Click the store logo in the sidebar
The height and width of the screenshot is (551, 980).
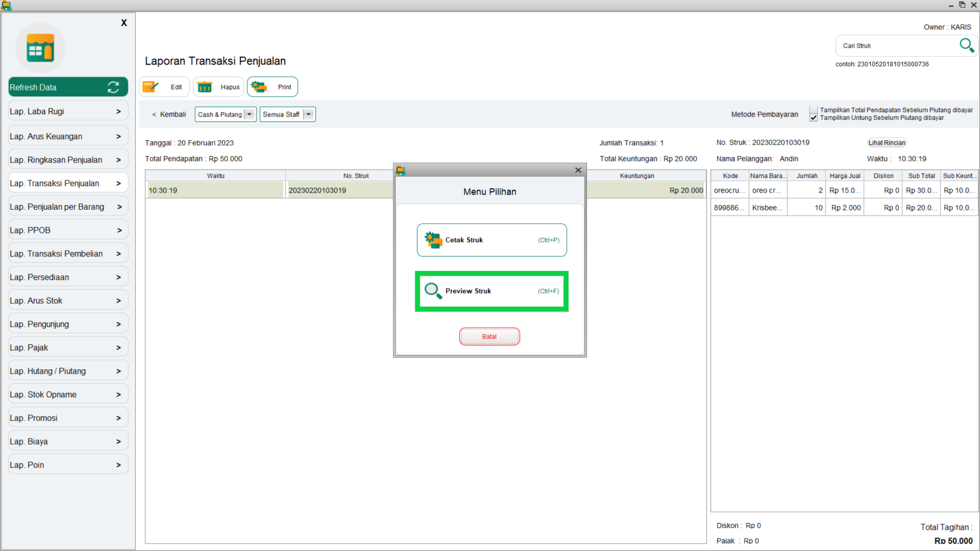click(40, 48)
